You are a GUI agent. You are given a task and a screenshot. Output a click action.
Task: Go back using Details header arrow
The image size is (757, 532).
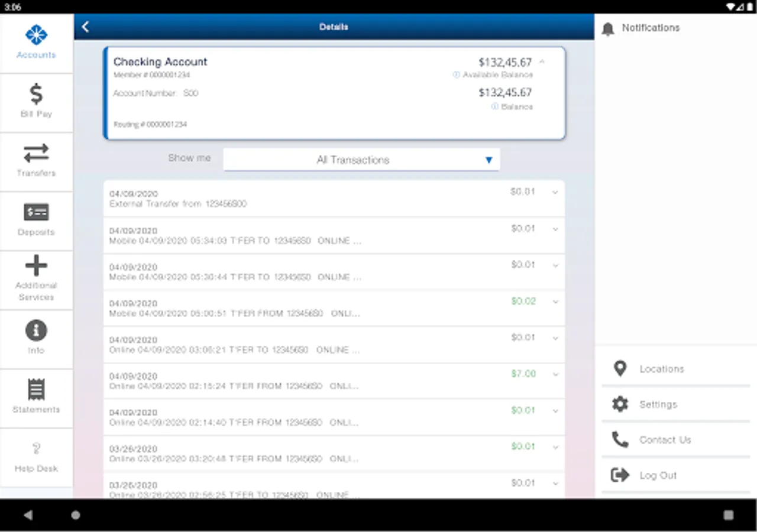point(86,27)
